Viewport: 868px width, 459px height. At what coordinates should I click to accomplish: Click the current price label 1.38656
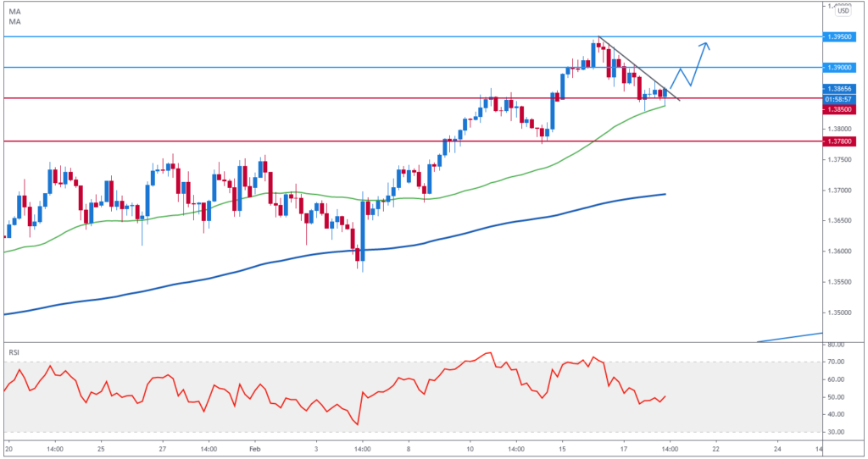pos(839,88)
